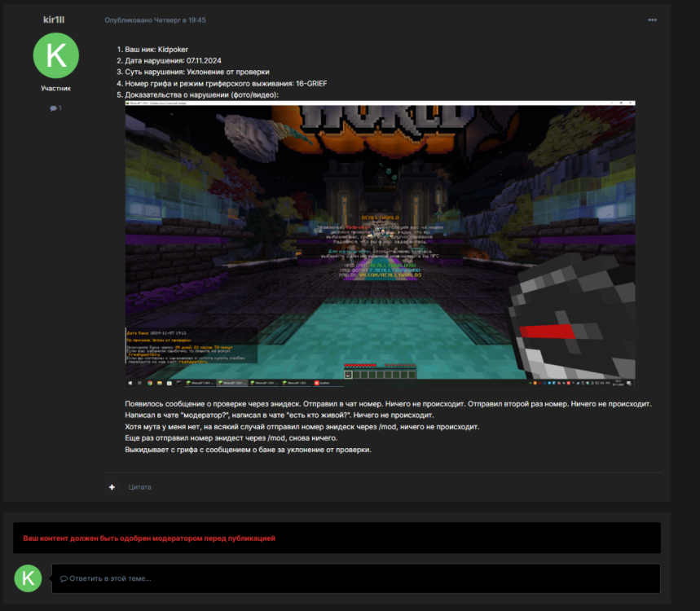The width and height of the screenshot is (700, 611).
Task: Open the kir1ll username profile link
Action: [x=54, y=20]
